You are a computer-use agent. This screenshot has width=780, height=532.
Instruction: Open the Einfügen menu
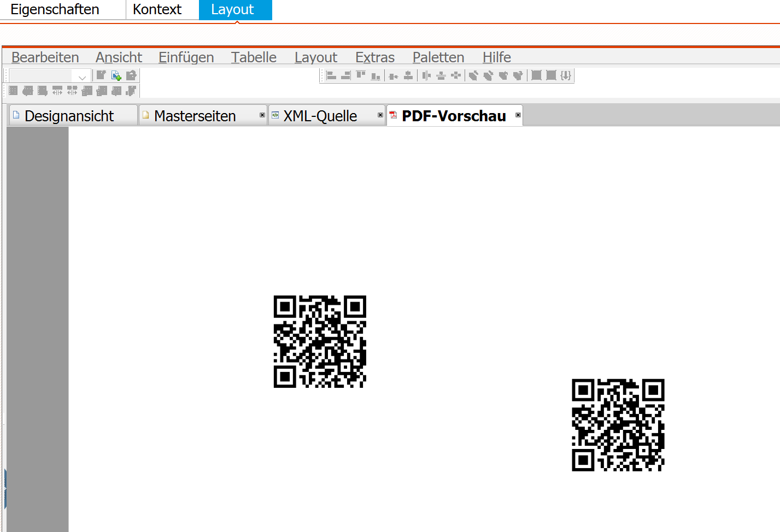[x=186, y=57]
